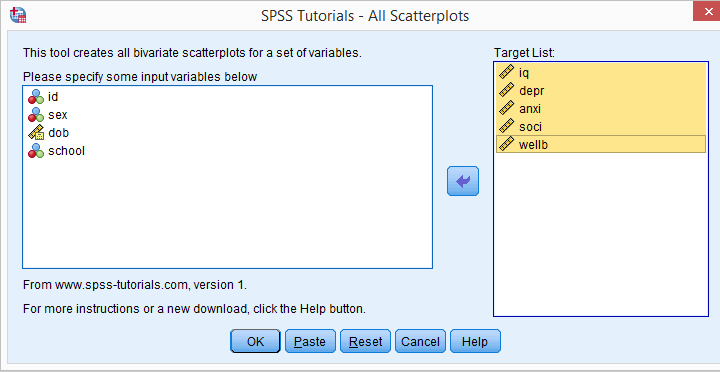Image resolution: width=720 pixels, height=372 pixels.
Task: Click the date scale icon beside dob
Action: tap(35, 133)
